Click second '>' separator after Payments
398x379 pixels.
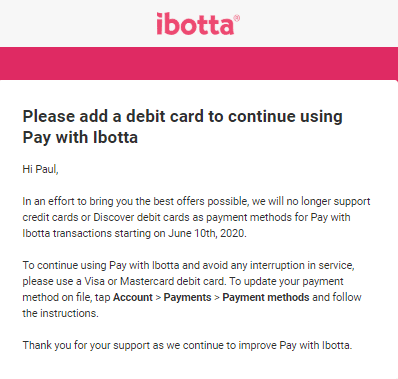point(217,297)
